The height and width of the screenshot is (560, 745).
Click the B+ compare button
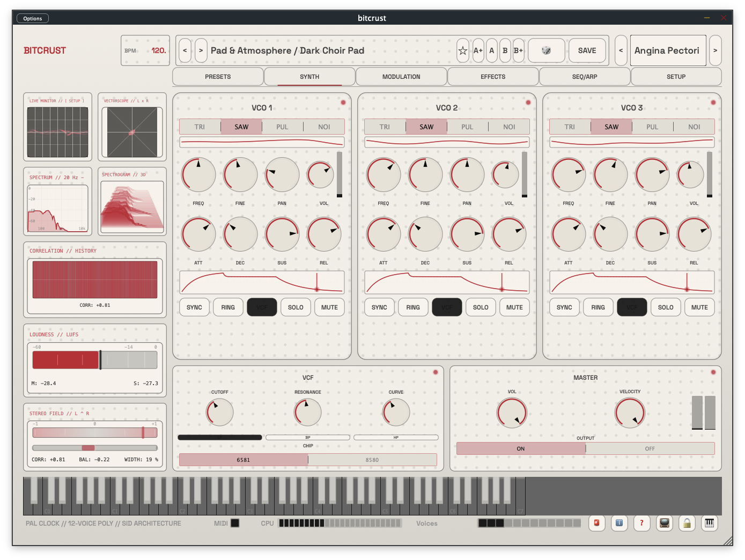[x=518, y=50]
